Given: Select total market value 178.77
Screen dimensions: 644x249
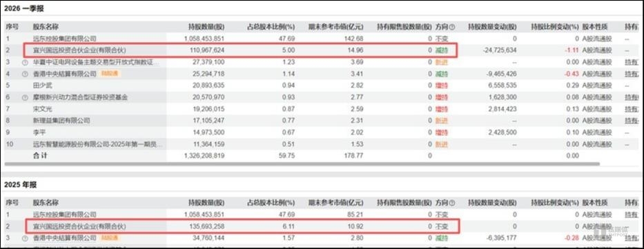Looking at the screenshot, I should coord(355,156).
